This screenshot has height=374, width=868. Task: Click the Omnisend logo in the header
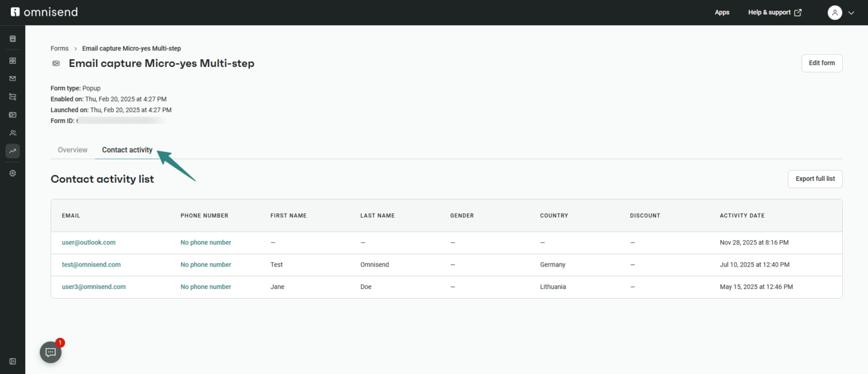[x=44, y=12]
